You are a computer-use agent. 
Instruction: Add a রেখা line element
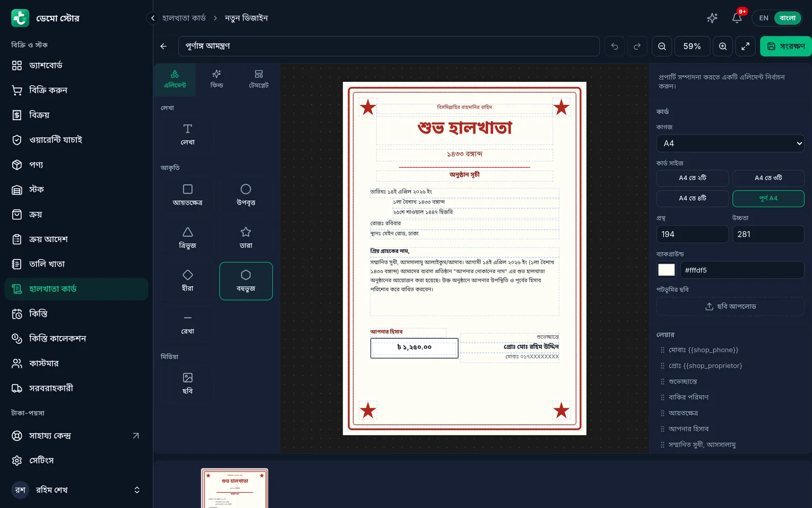coord(188,324)
